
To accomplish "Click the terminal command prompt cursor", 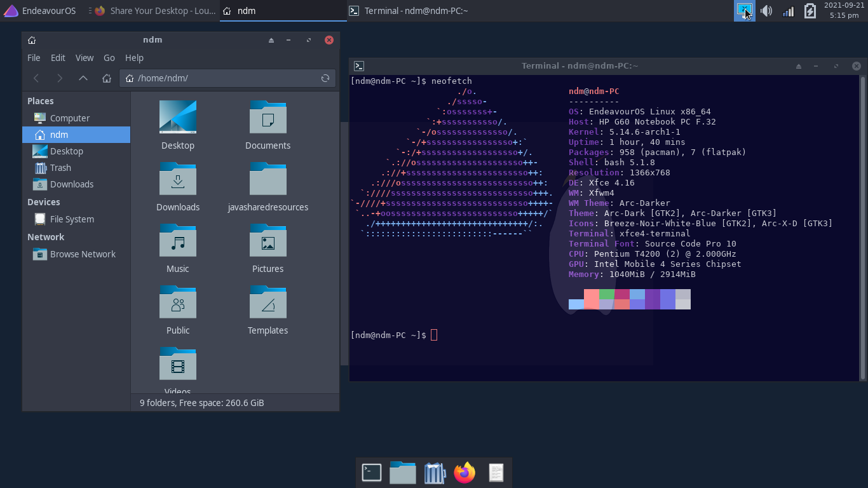I will (434, 335).
